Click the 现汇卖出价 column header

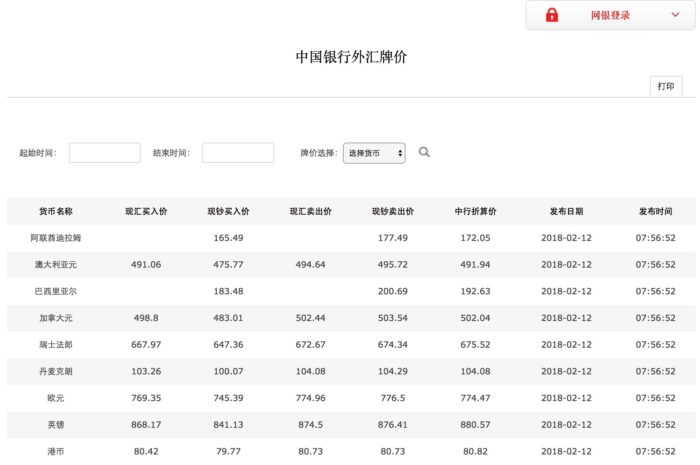click(x=310, y=211)
